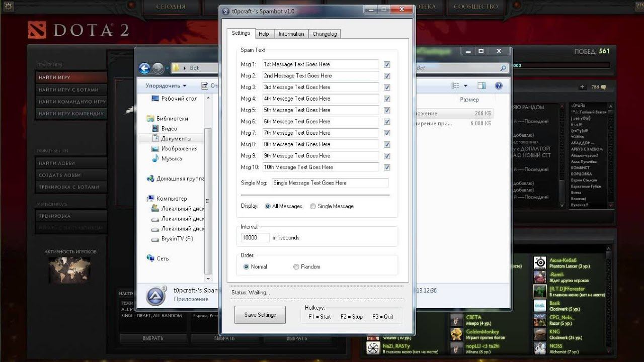
Task: Switch to the Settings tab
Action: tap(240, 33)
